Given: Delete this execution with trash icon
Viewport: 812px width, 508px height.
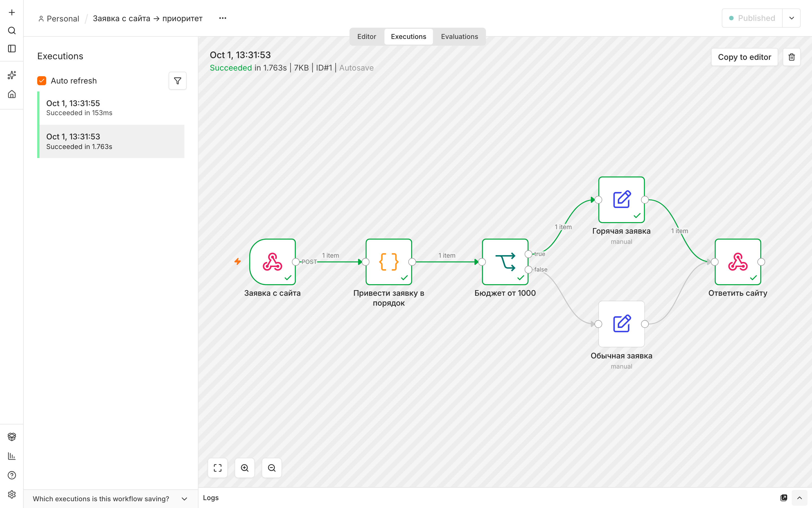Looking at the screenshot, I should point(791,57).
